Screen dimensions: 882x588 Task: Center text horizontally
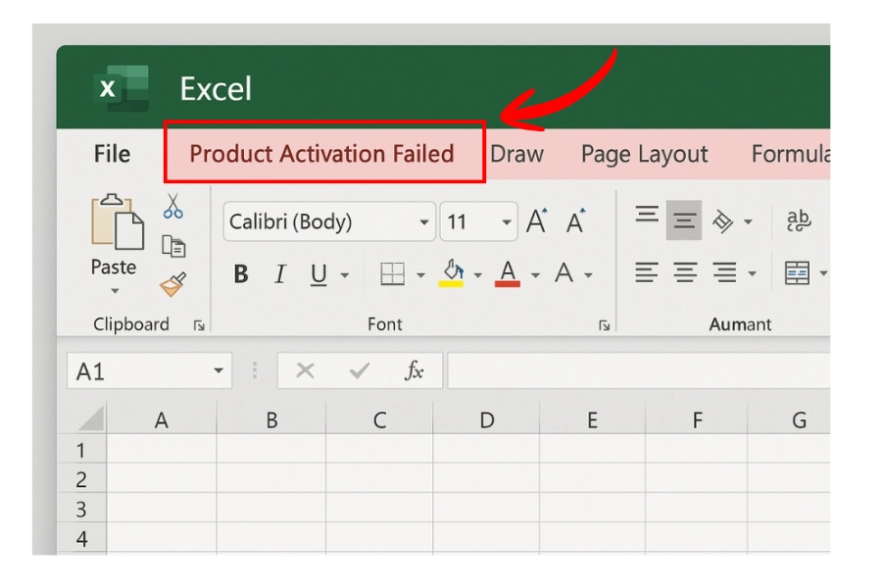[685, 272]
